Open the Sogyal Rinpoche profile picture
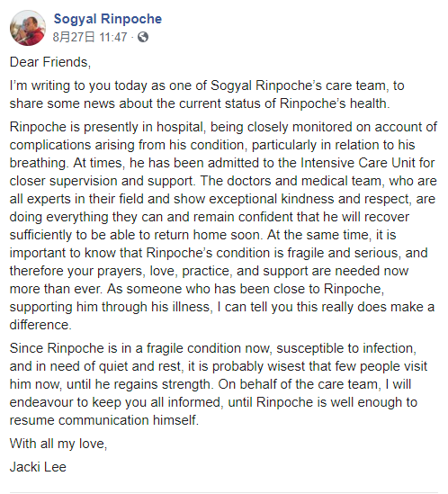The width and height of the screenshot is (448, 494). pos(28,28)
